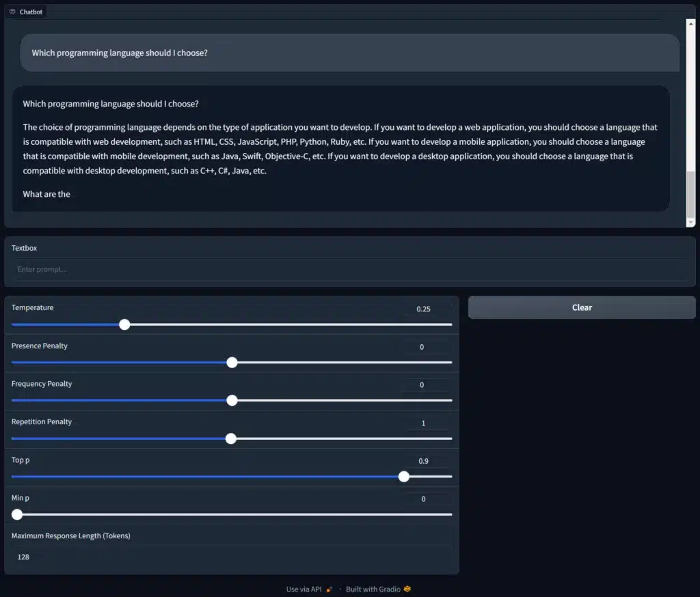Click the Min p value field
Image resolution: width=700 pixels, height=597 pixels.
tap(429, 499)
